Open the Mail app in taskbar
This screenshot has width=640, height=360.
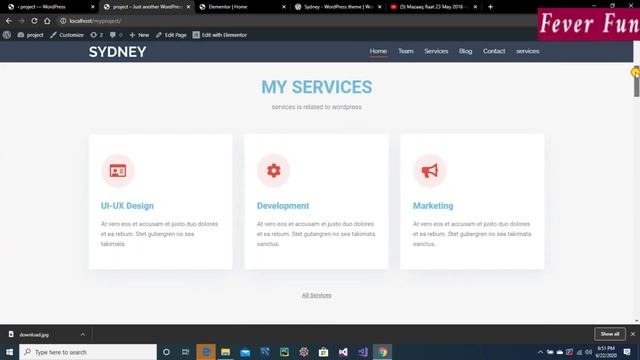coord(245,352)
